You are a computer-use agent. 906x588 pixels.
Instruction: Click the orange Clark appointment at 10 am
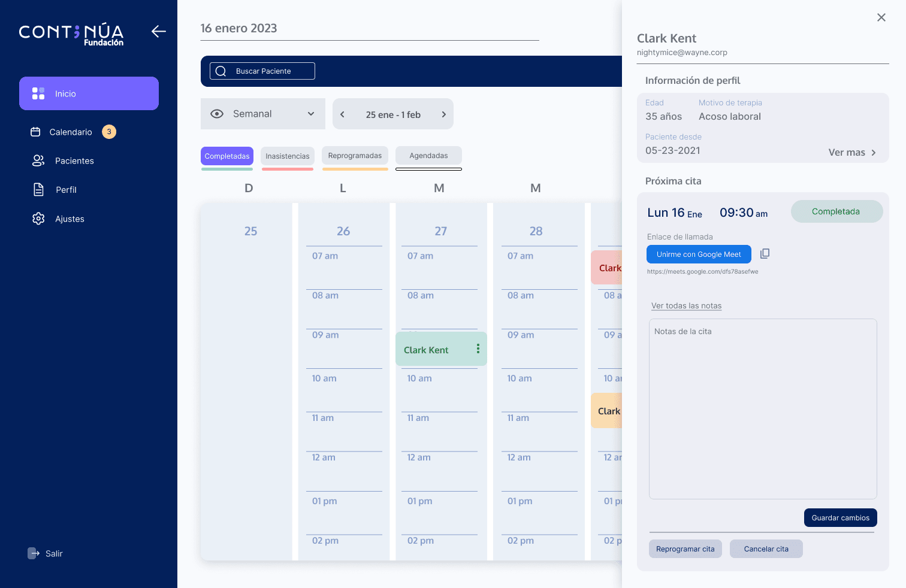coord(606,411)
